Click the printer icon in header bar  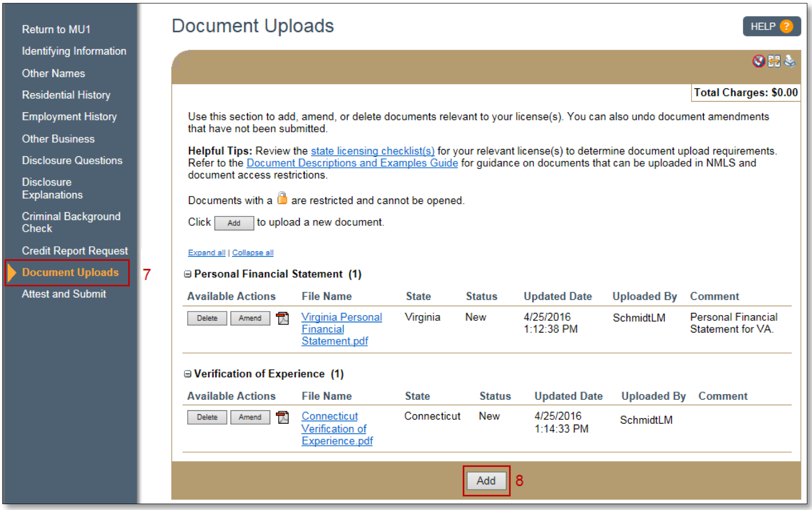coord(789,61)
